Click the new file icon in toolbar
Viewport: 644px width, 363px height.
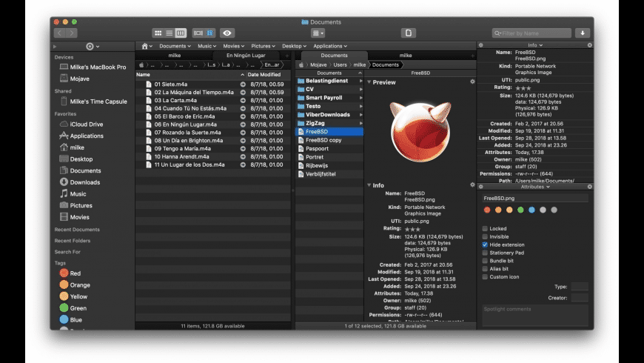[408, 33]
